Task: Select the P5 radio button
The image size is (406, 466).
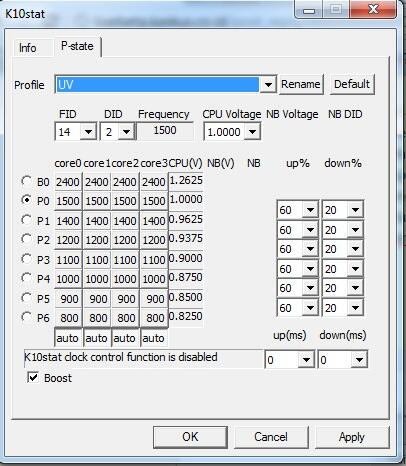Action: point(26,298)
